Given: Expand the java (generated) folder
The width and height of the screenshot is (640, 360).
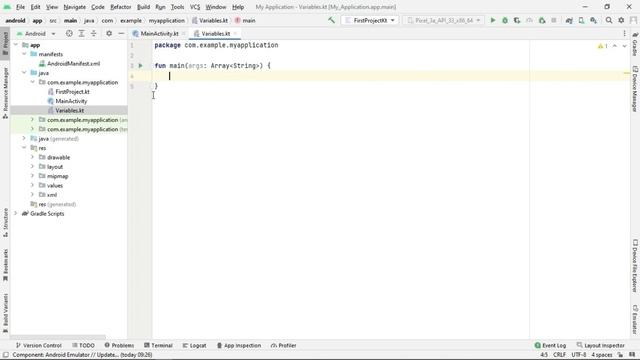Looking at the screenshot, I should point(24,138).
